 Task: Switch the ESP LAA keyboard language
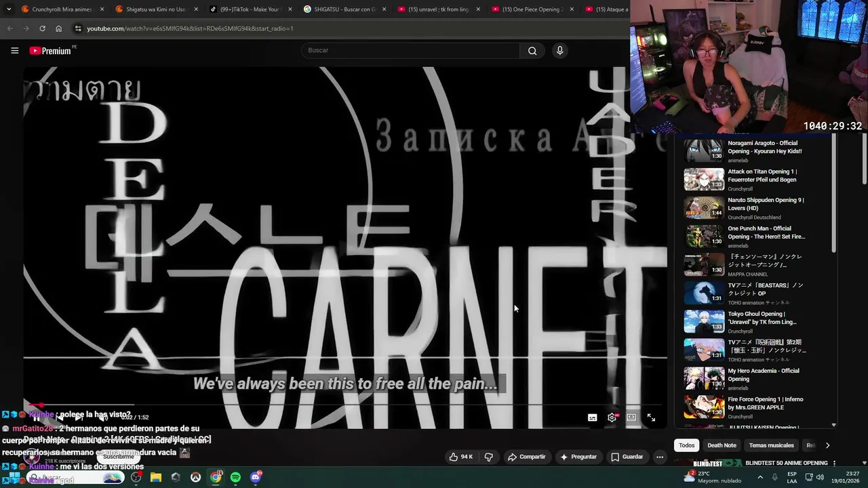click(x=792, y=477)
